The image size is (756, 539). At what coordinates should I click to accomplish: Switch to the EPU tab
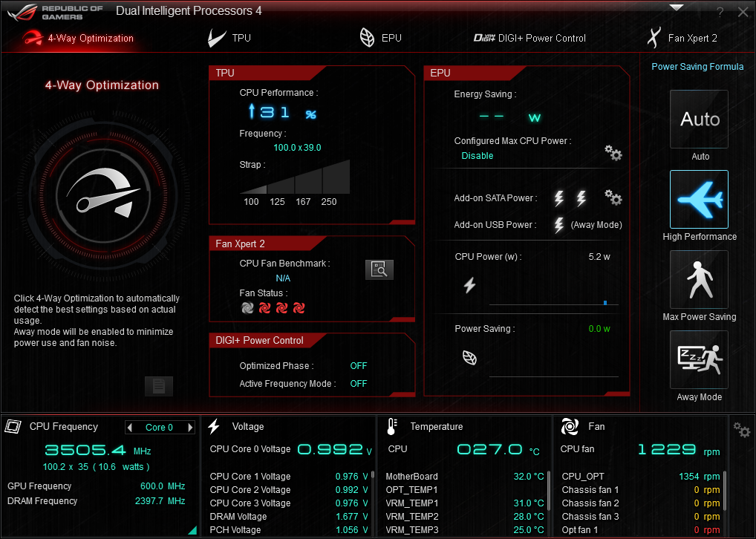(380, 38)
